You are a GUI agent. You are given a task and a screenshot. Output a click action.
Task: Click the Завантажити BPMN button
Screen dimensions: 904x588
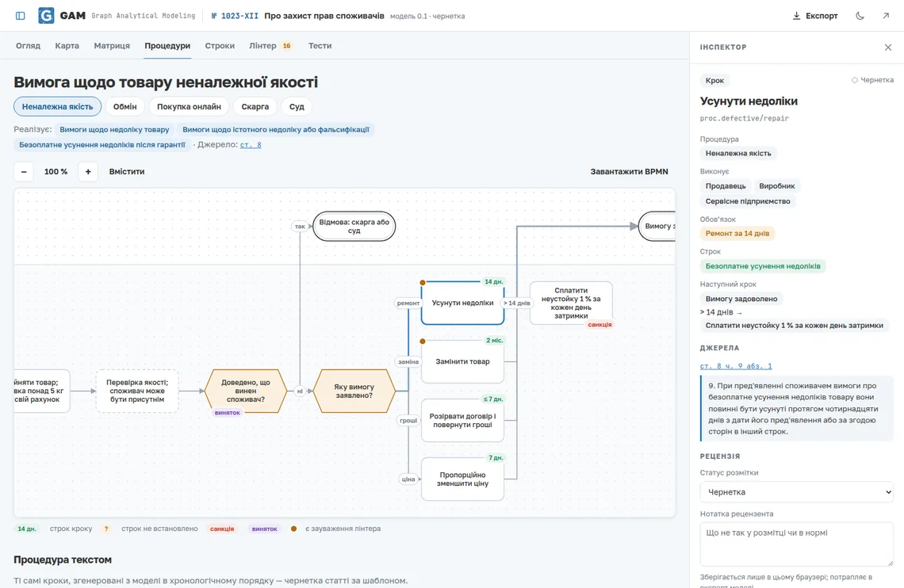(629, 172)
